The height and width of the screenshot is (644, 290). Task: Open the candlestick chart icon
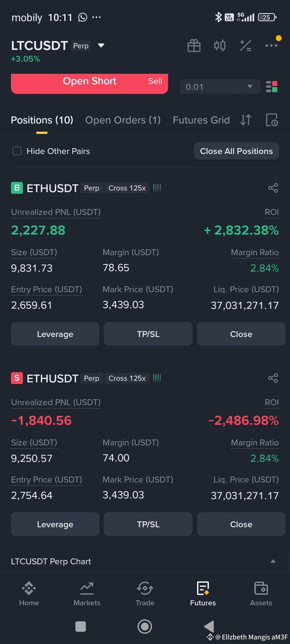[x=220, y=45]
